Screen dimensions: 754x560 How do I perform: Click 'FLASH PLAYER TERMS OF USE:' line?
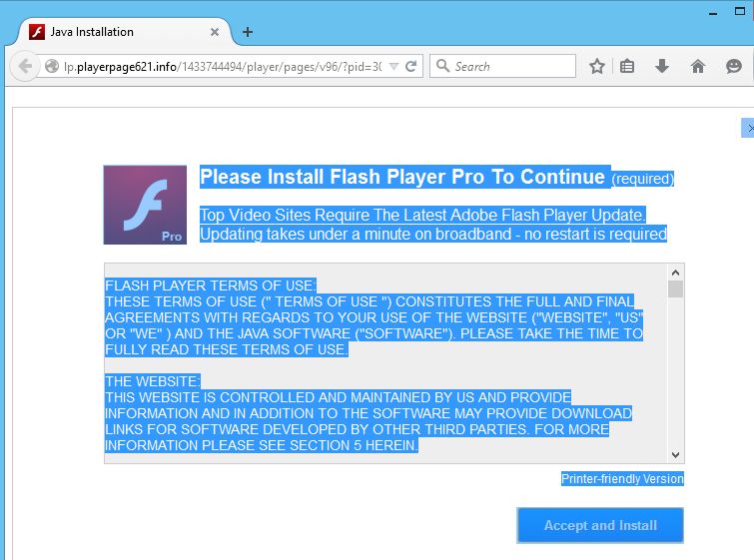[210, 285]
